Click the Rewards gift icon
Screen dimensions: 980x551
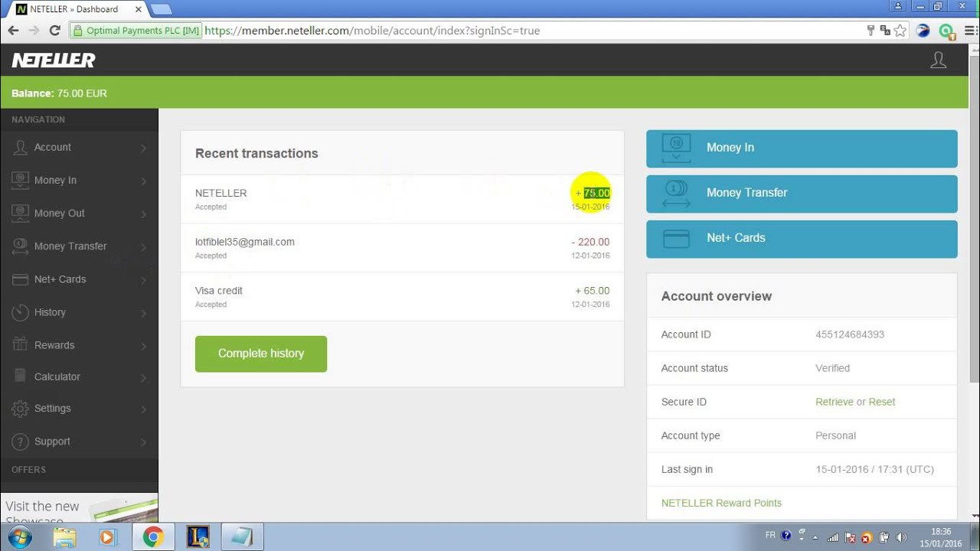click(21, 345)
